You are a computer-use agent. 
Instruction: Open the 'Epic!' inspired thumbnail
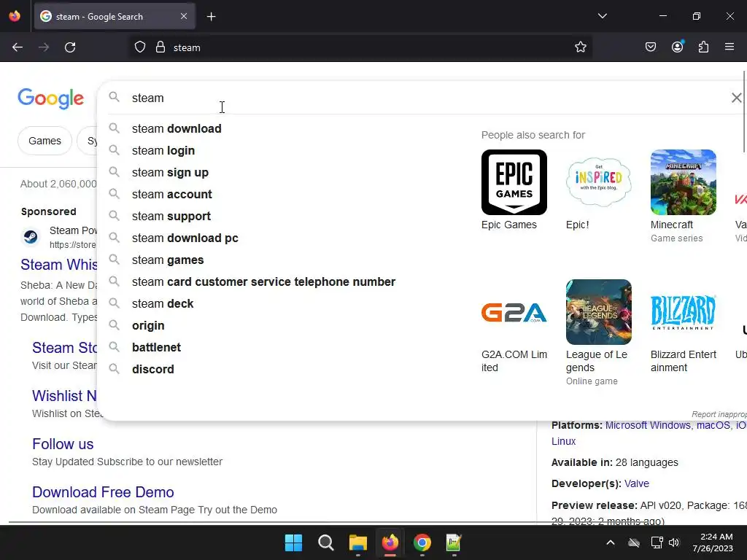tap(599, 182)
